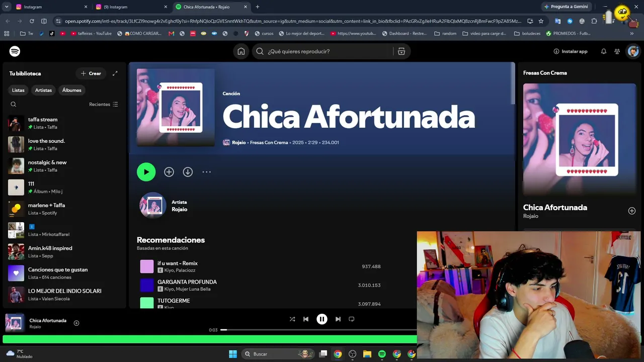
Task: Click the Spotify URL address bar
Action: pyautogui.click(x=293, y=21)
